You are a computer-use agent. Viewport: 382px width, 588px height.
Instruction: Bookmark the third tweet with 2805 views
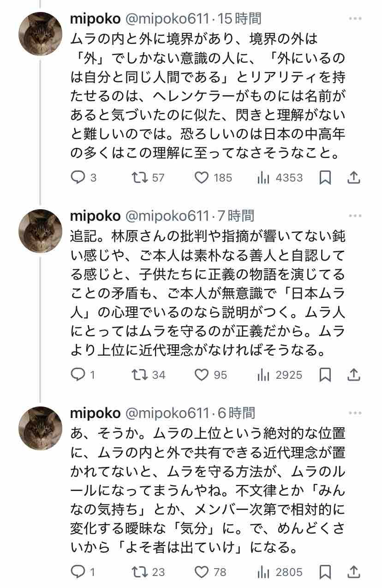pos(325,572)
